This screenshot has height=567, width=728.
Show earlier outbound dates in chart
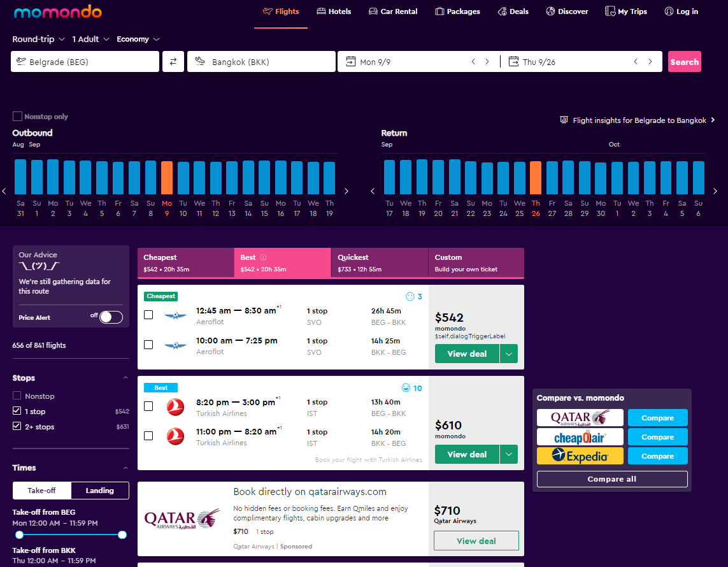(4, 191)
